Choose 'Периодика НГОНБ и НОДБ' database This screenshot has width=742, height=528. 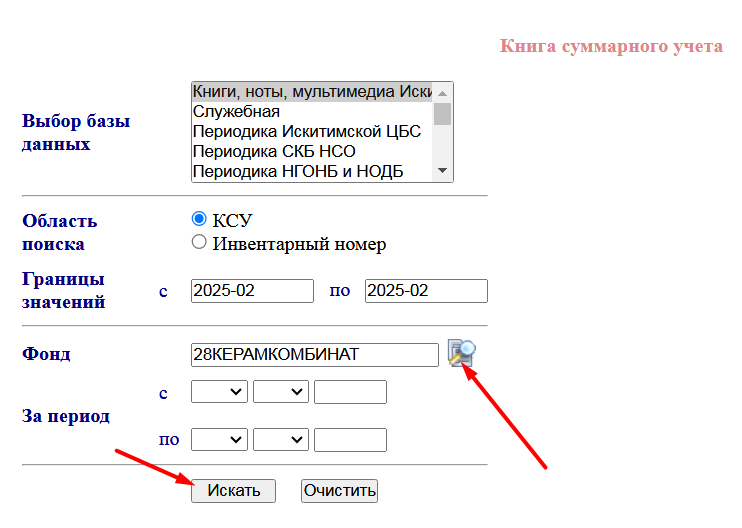(311, 172)
